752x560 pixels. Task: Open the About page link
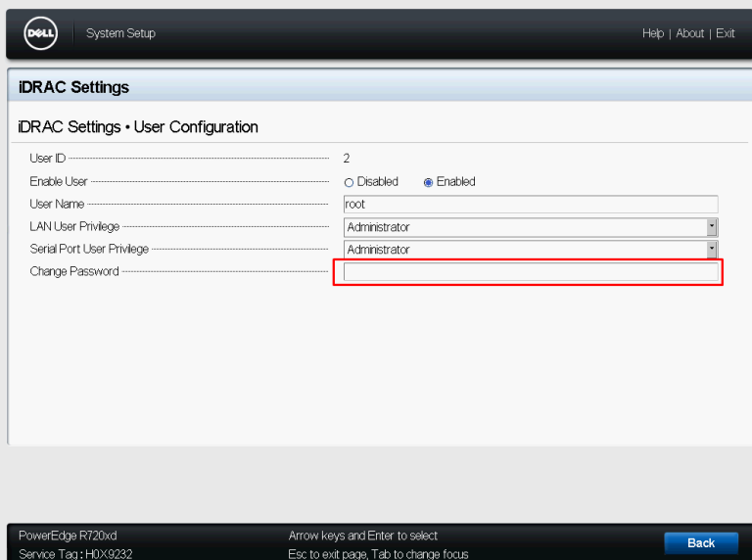[689, 33]
